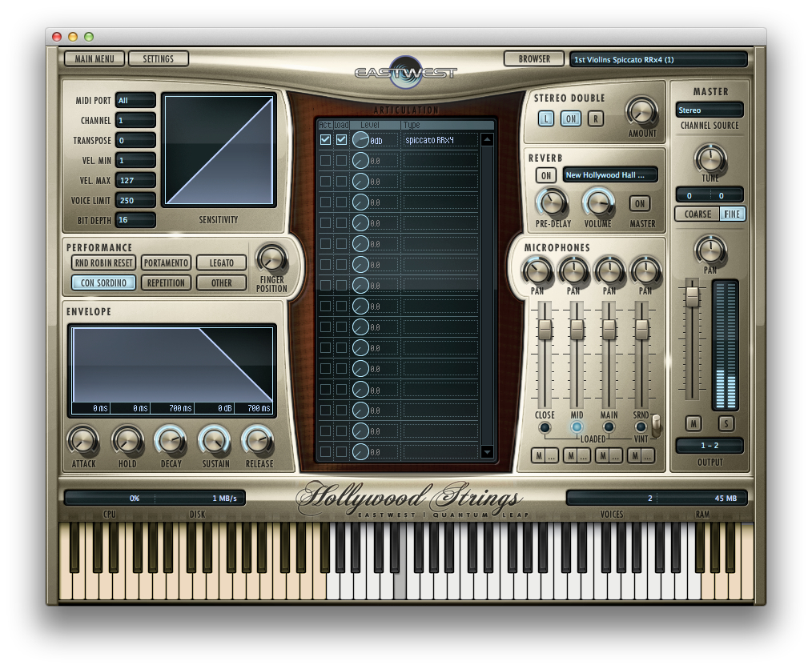
Task: Open the loaded instrument name dropdown
Action: pos(659,59)
